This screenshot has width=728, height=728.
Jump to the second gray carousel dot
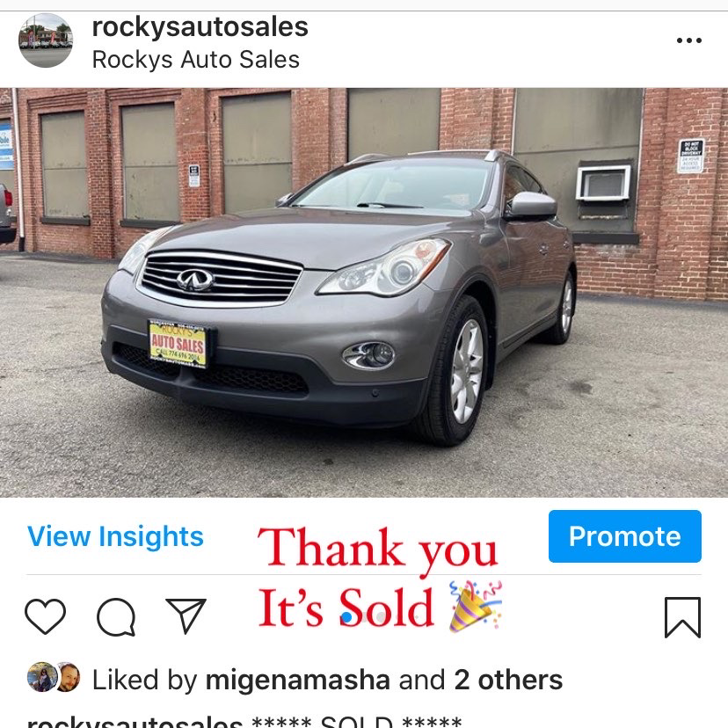click(x=382, y=617)
